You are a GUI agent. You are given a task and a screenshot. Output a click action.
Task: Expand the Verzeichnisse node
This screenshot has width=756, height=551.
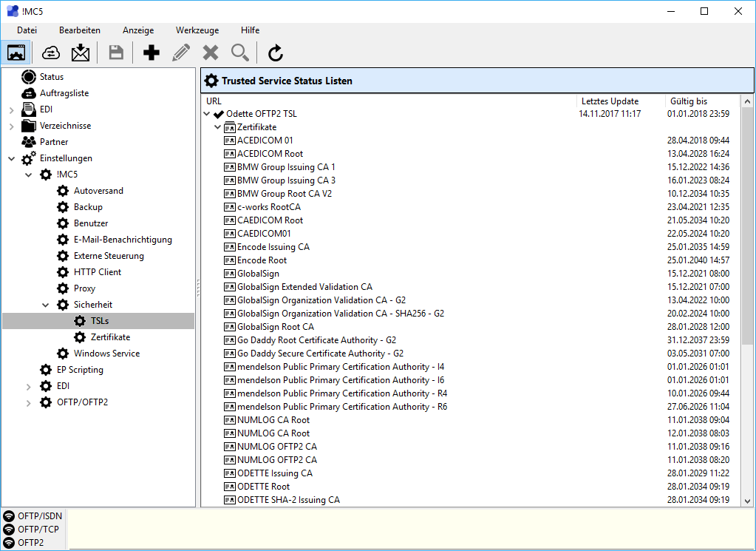12,126
